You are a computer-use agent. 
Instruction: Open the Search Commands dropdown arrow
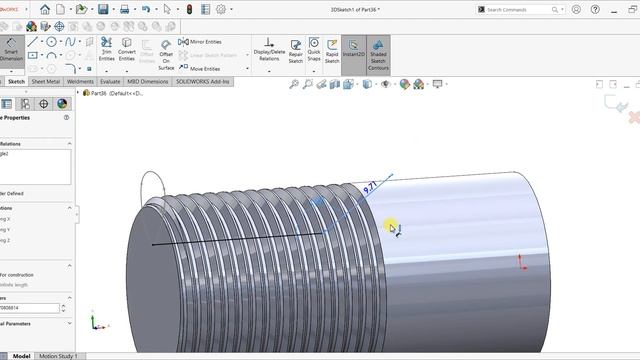(x=562, y=9)
